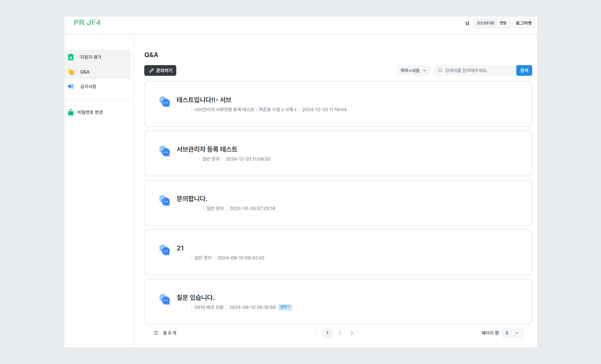The image size is (601, 364).
Task: Expand the chevron on the 5 rows selector
Action: (517, 333)
